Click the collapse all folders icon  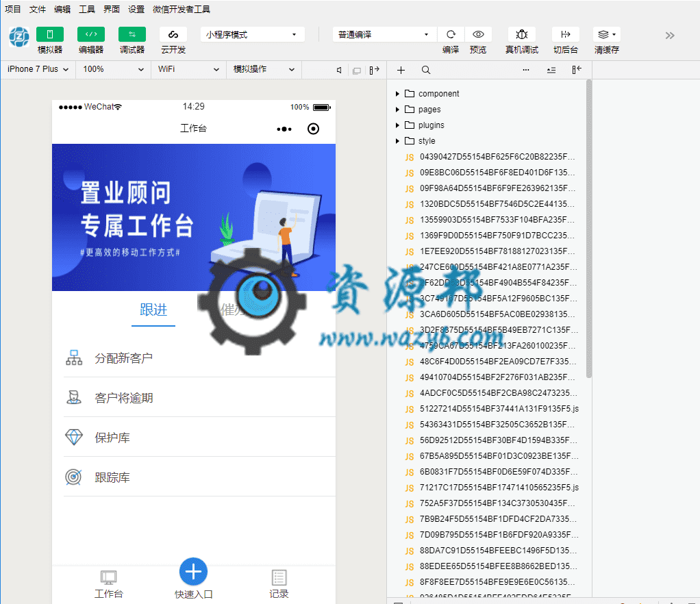tap(551, 70)
